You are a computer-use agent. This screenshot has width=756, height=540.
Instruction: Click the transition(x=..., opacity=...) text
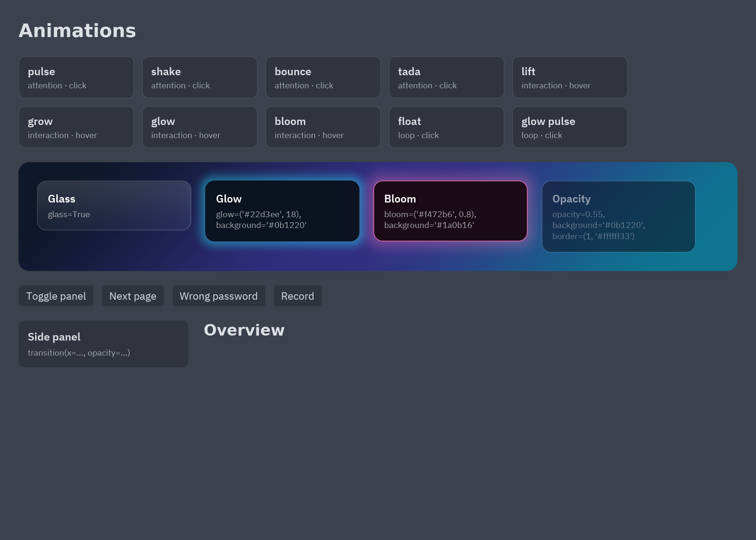pos(79,353)
